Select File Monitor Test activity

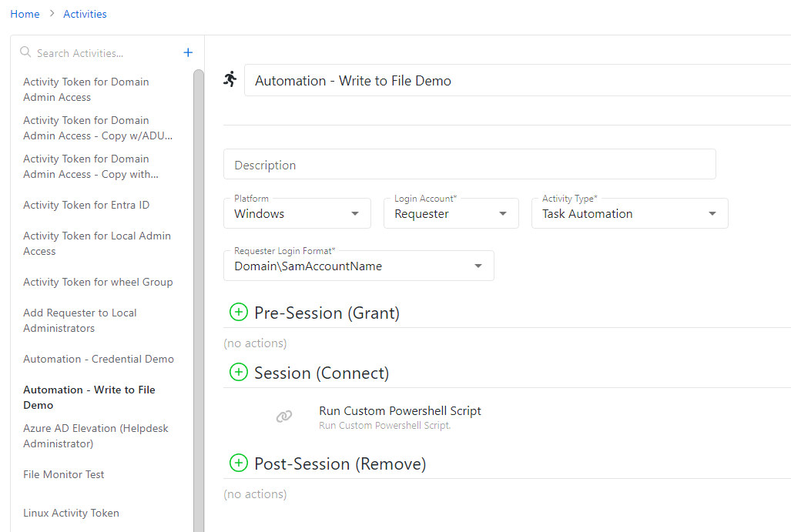[64, 474]
